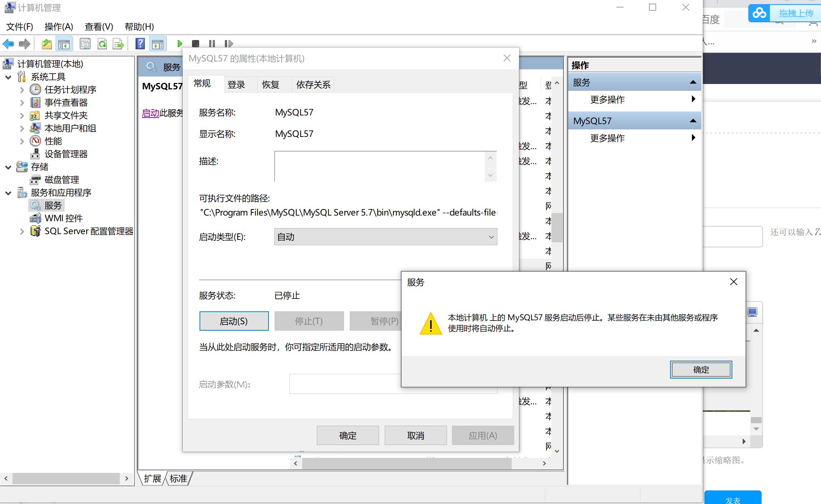This screenshot has width=821, height=504.
Task: Expand the SQL Server 配置管理器 chevron
Action: 22,232
